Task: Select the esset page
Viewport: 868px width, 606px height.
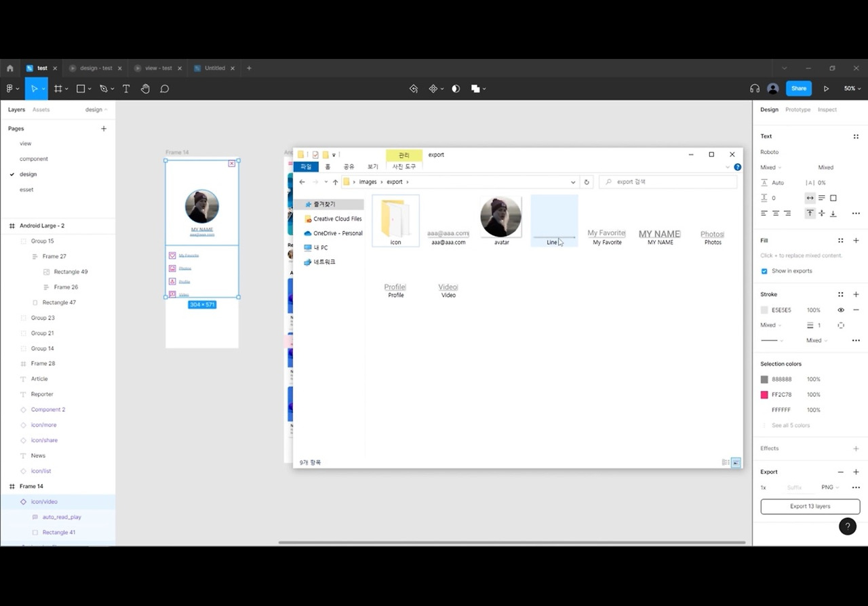Action: coord(26,190)
